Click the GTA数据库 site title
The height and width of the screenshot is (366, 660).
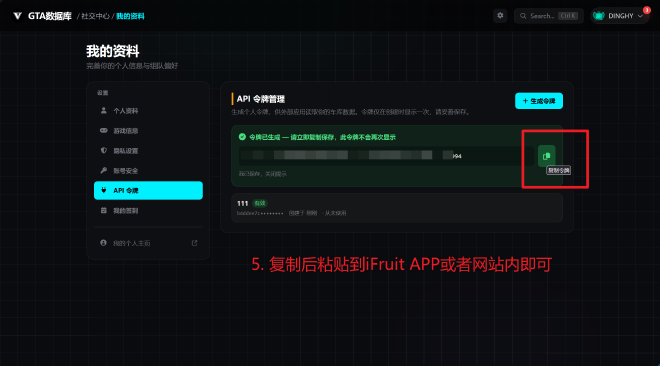click(x=50, y=16)
